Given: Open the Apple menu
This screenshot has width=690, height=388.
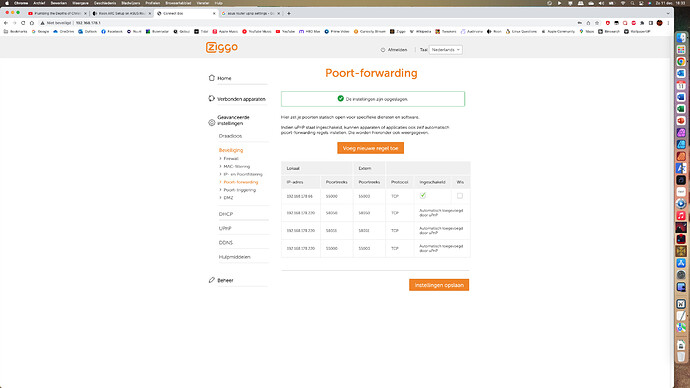Looking at the screenshot, I should pos(7,3).
